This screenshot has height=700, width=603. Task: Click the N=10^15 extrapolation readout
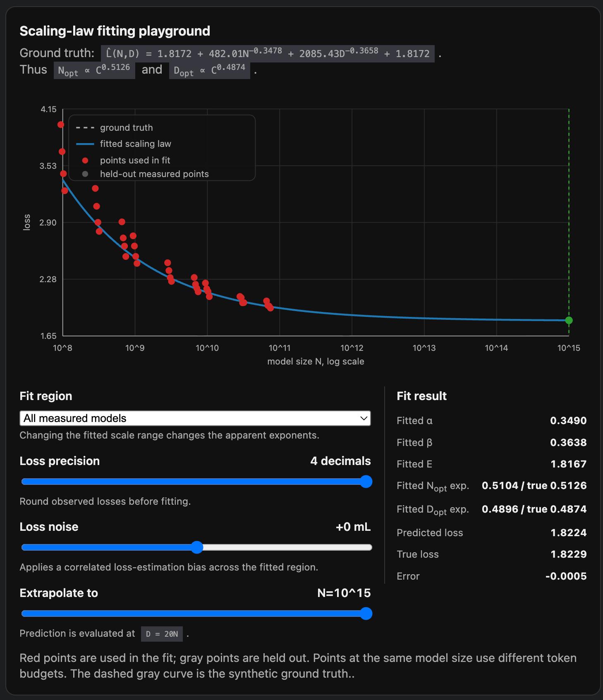tap(344, 593)
